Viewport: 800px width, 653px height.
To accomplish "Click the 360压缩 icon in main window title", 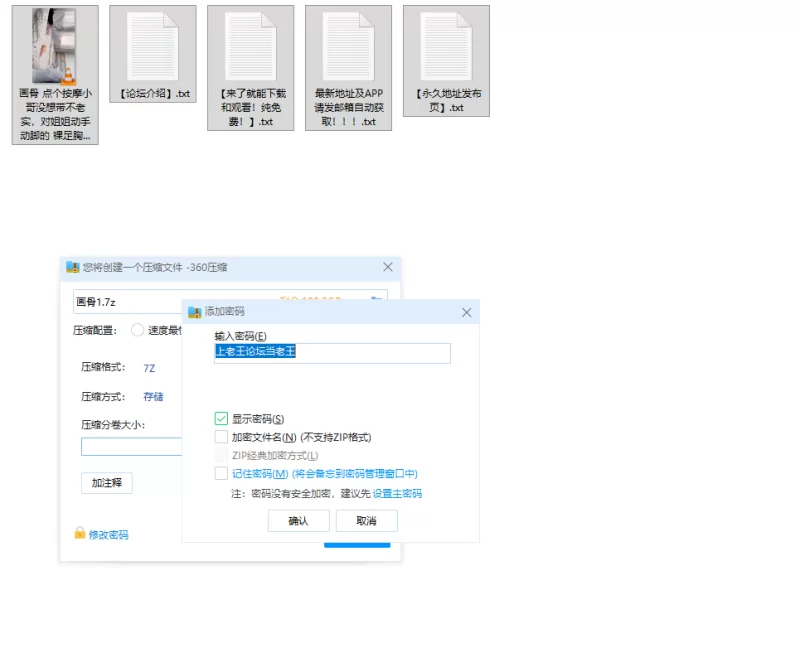I will click(x=73, y=267).
